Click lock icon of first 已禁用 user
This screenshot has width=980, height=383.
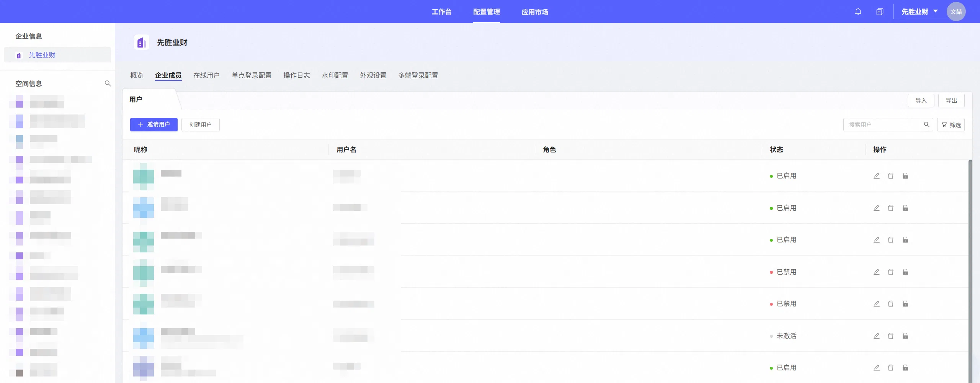[x=905, y=272]
